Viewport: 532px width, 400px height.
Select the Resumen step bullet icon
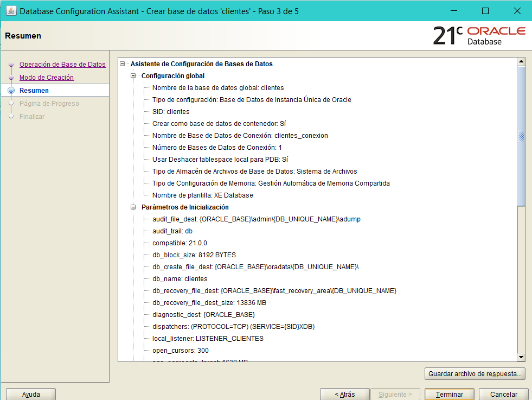(11, 90)
